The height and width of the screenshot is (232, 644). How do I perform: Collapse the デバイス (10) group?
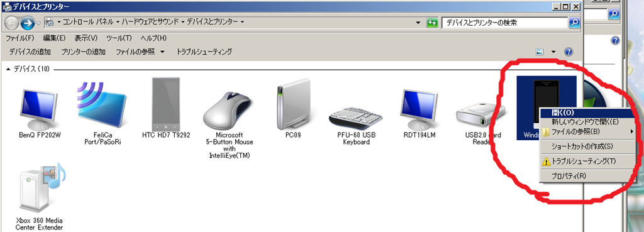pos(9,69)
